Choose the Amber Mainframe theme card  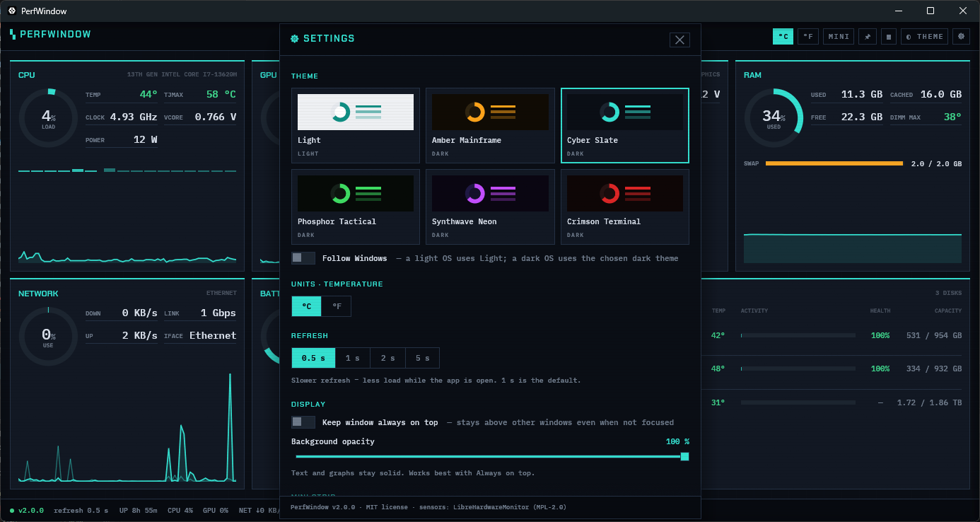click(490, 125)
